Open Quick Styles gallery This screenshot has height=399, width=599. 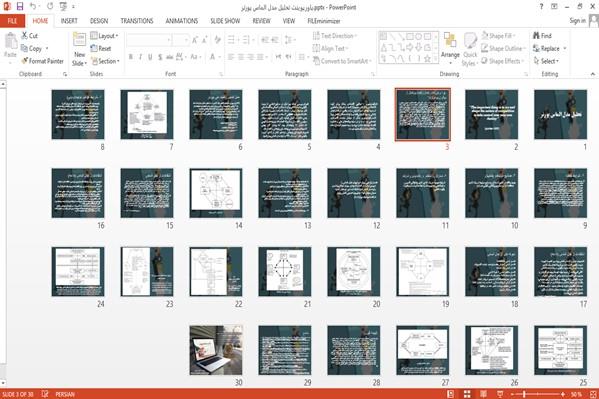click(x=469, y=49)
